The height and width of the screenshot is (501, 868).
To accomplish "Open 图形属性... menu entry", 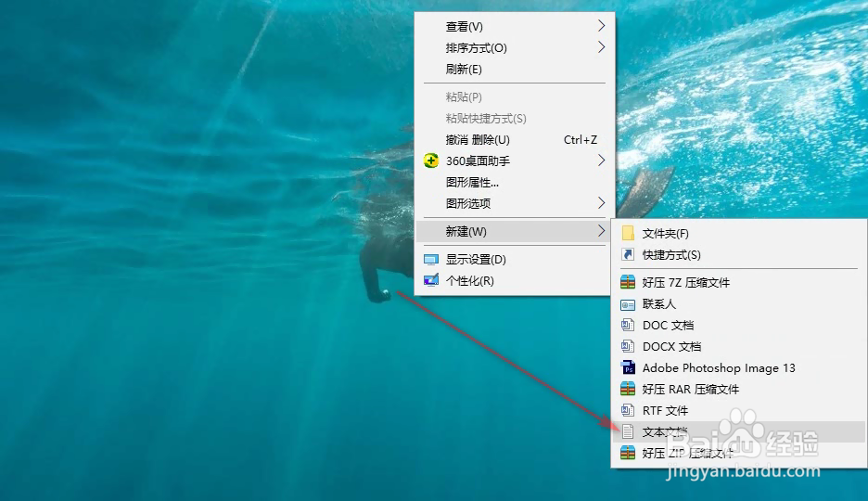I will [x=515, y=182].
